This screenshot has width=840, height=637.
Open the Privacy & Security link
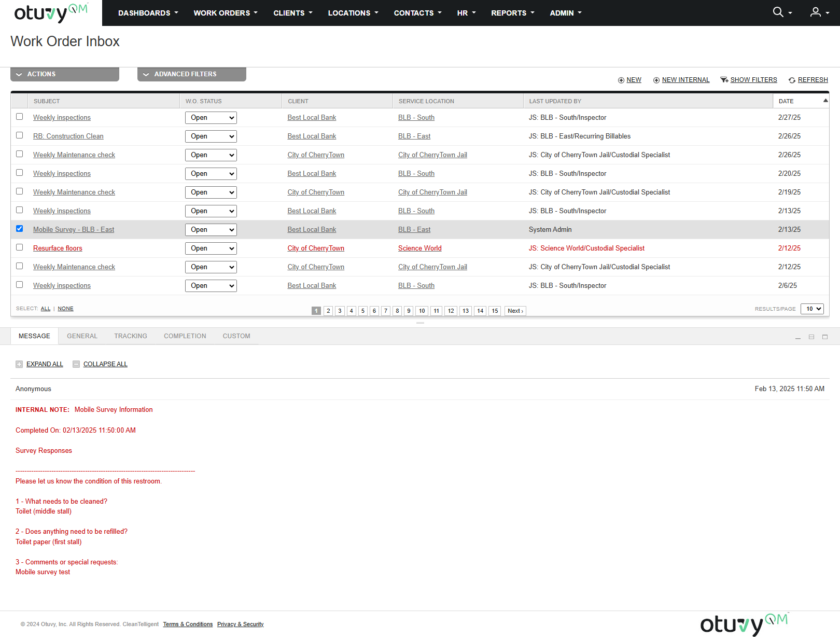point(240,624)
